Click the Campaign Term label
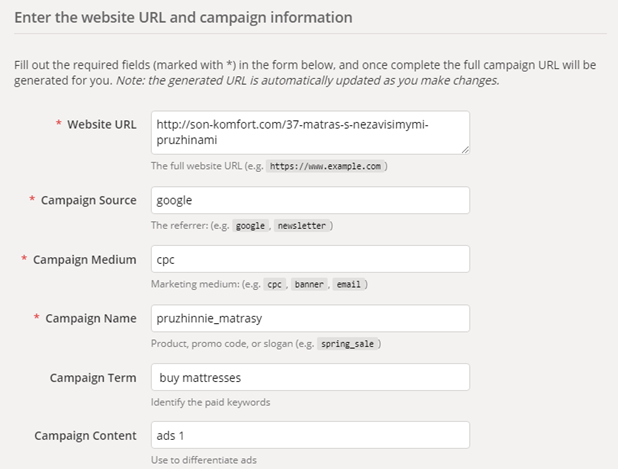This screenshot has height=469, width=618. pyautogui.click(x=93, y=377)
